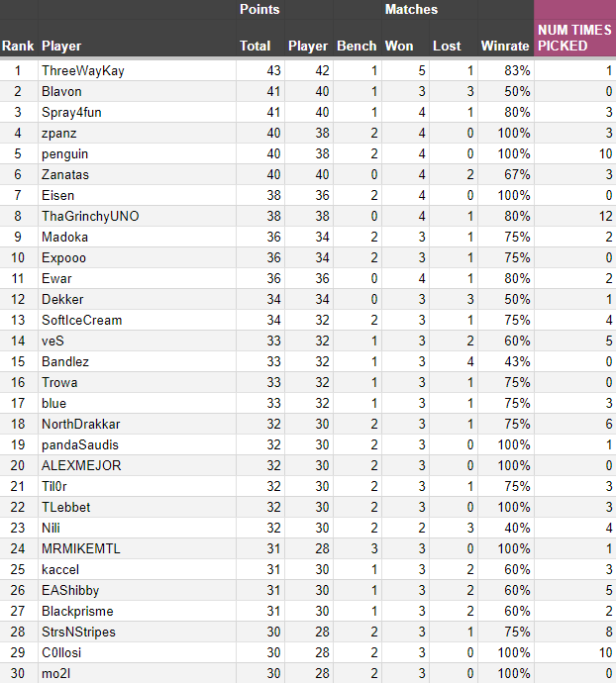The width and height of the screenshot is (616, 683).
Task: Select the NUM TIMES PICKED header cell
Action: (575, 38)
